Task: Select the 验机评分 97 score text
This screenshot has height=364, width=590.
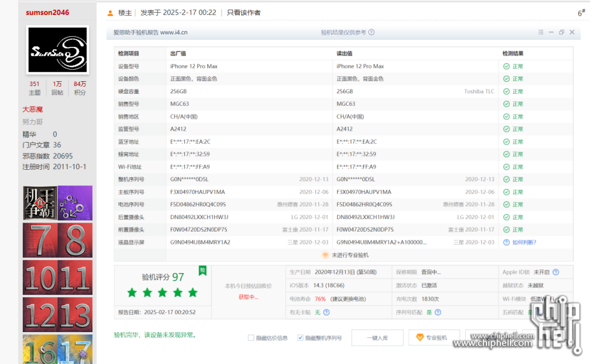Action: [x=163, y=277]
